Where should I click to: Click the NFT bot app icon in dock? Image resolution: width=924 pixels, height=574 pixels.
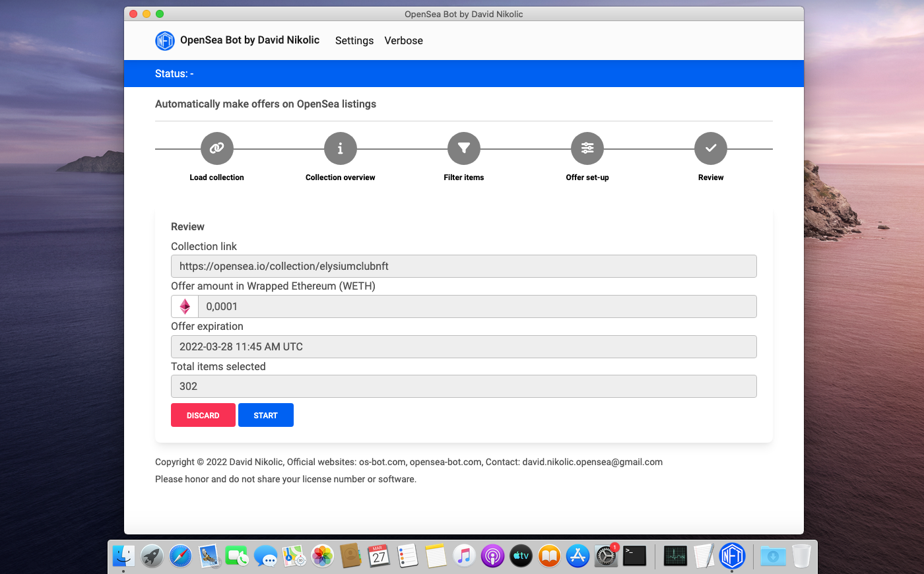(x=732, y=556)
